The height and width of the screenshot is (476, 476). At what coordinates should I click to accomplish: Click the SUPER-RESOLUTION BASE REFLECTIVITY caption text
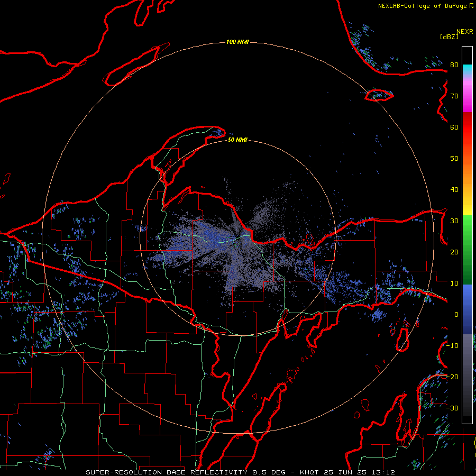[167, 472]
